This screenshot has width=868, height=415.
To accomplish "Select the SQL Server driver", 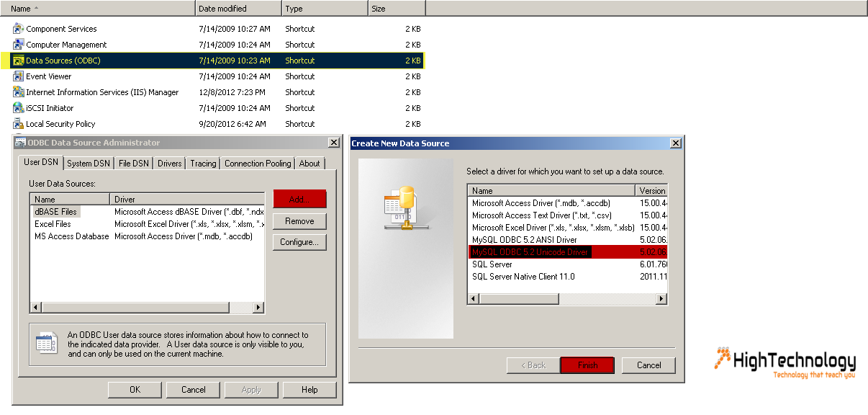I will 492,264.
